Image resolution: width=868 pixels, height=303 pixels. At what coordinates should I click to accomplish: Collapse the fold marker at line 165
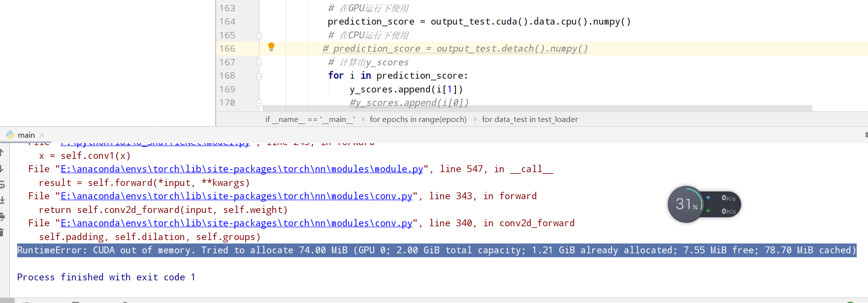click(x=259, y=35)
